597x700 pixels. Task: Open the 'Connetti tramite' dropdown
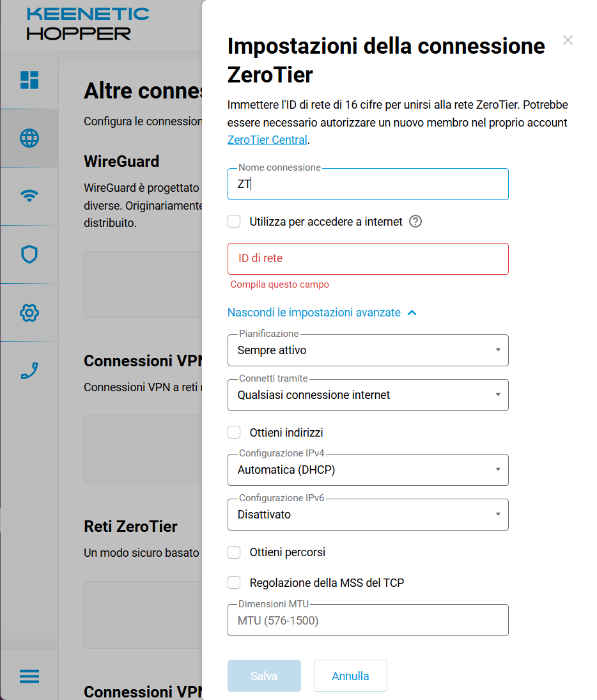click(368, 395)
